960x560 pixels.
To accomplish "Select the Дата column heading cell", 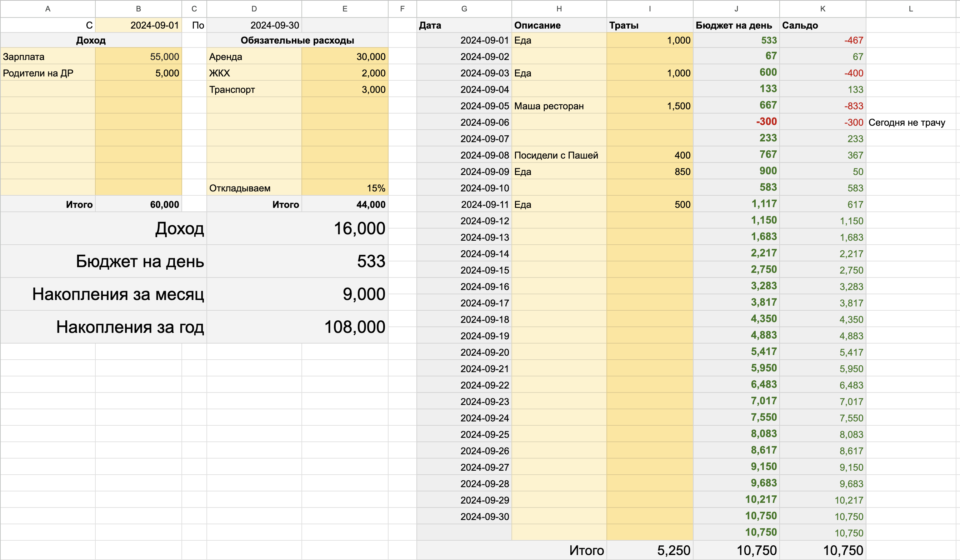I will (x=464, y=25).
